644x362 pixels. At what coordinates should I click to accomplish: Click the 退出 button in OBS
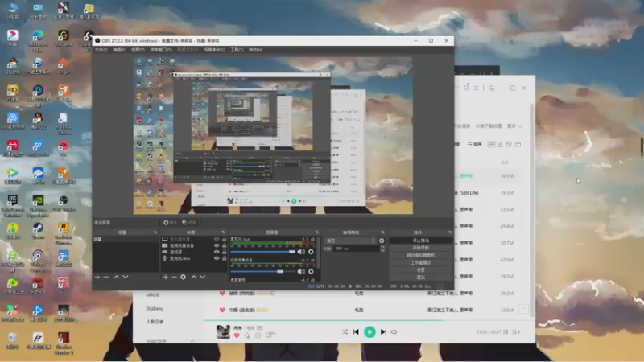[x=420, y=278]
